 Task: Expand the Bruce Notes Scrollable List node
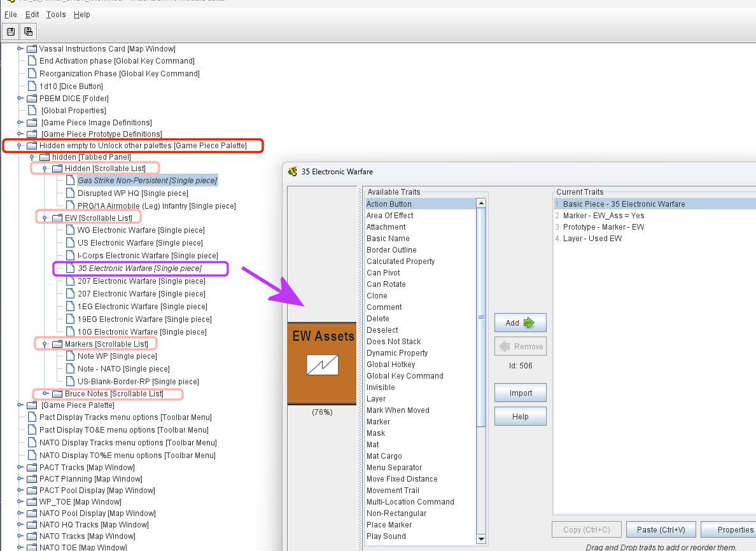point(45,394)
